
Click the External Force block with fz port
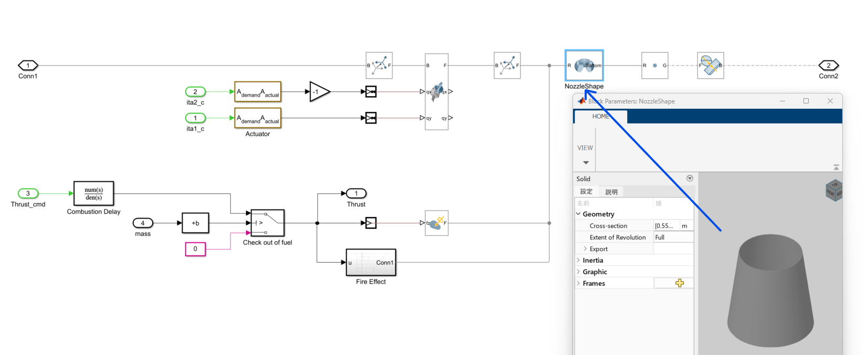tap(437, 223)
